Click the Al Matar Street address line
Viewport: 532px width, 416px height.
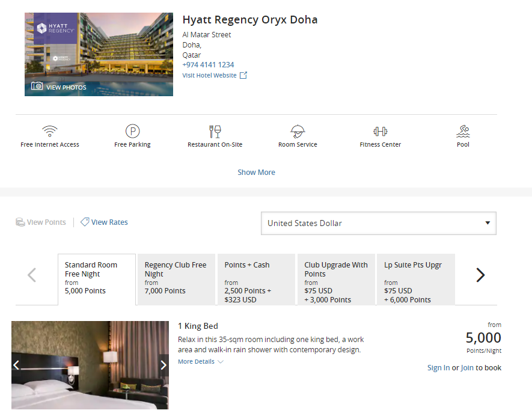coord(207,35)
